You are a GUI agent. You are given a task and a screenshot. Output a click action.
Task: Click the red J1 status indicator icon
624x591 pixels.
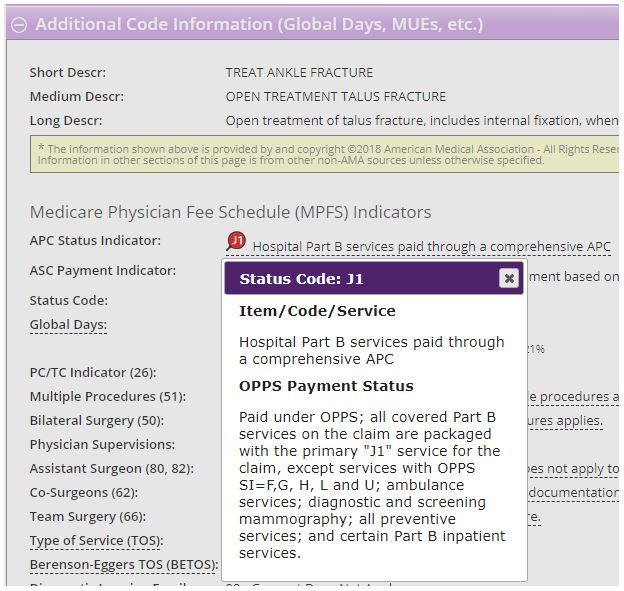(236, 241)
